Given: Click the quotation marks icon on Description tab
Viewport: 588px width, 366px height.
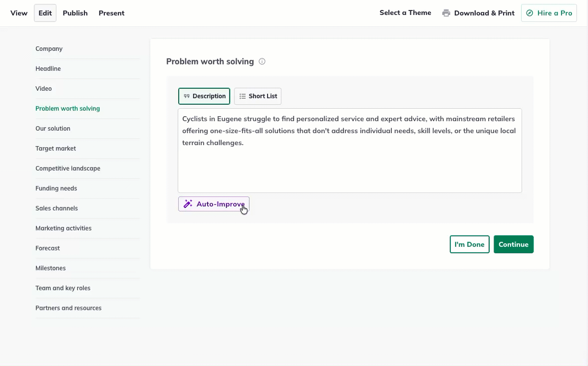Looking at the screenshot, I should point(187,96).
